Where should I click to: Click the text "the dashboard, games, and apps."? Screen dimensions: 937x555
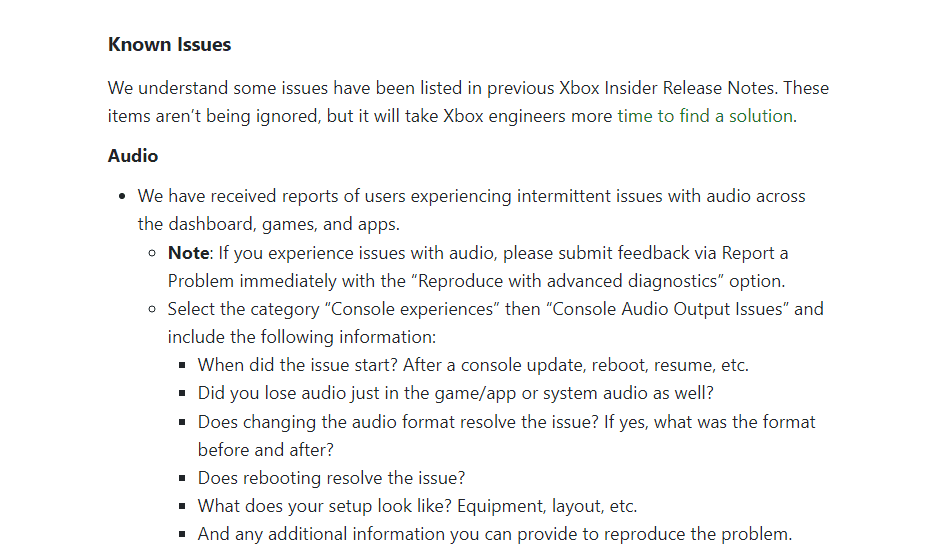[x=269, y=224]
